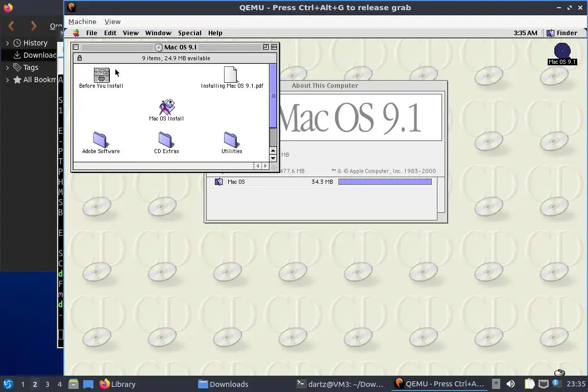Select Downloads in the Library sidebar
Screen dimensions: 588x392
tap(35, 55)
